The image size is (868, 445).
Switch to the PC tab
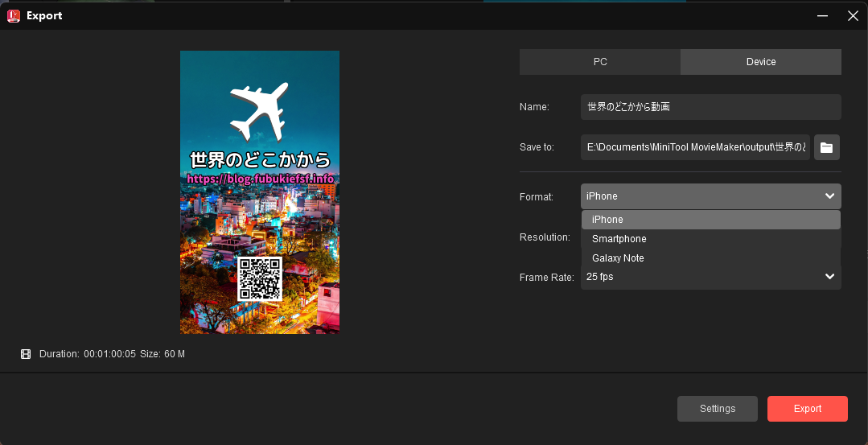600,62
